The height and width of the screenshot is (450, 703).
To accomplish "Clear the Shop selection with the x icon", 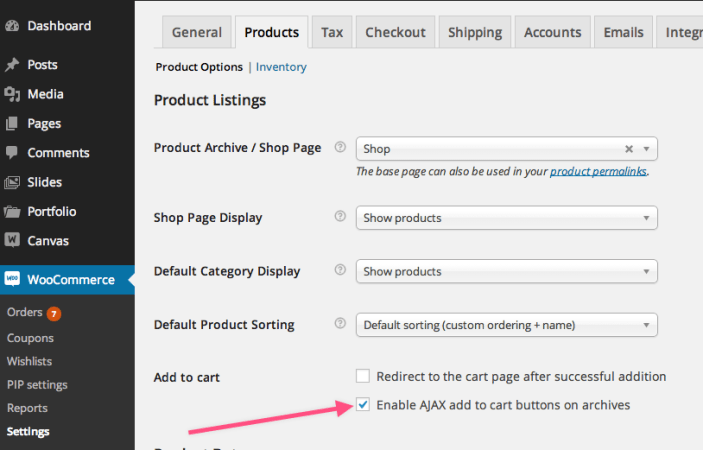I will pyautogui.click(x=629, y=149).
